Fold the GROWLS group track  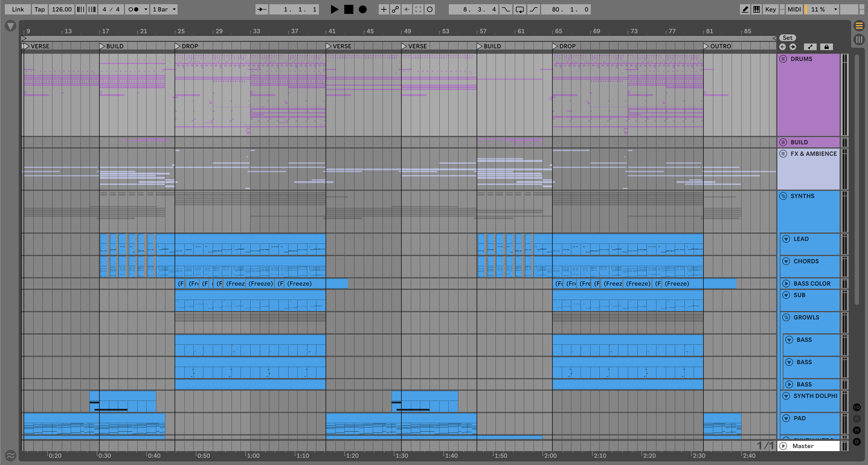point(786,317)
